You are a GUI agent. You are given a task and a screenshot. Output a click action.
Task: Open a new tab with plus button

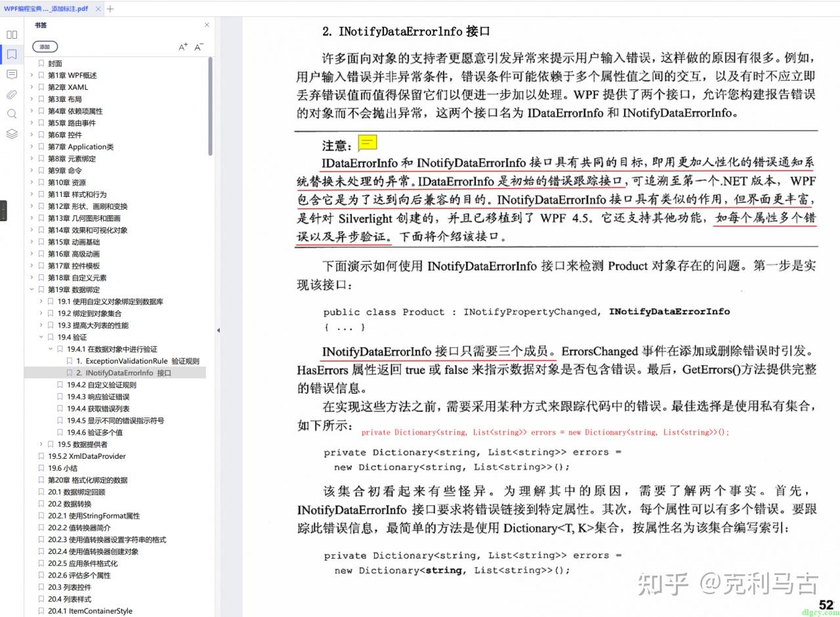(110, 9)
